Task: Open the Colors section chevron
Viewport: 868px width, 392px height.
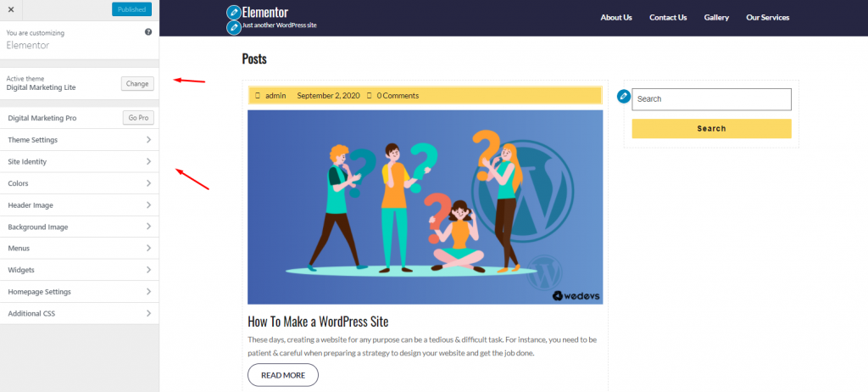Action: [x=148, y=183]
